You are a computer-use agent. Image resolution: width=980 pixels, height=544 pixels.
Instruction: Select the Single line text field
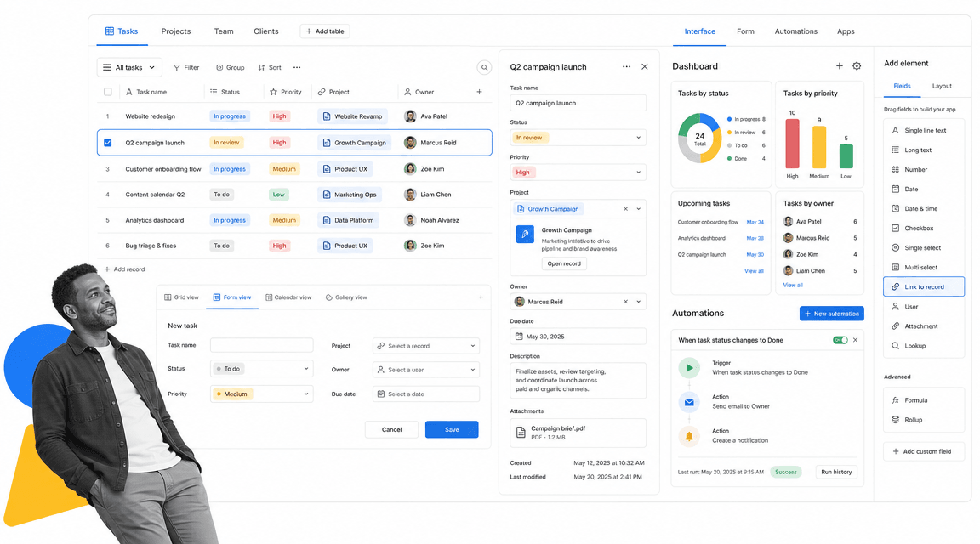(924, 131)
